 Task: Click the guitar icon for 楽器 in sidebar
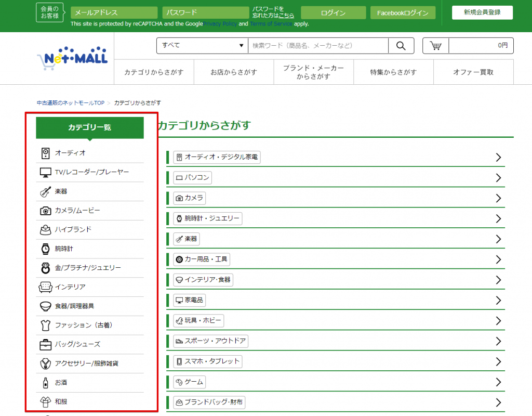[x=45, y=191]
